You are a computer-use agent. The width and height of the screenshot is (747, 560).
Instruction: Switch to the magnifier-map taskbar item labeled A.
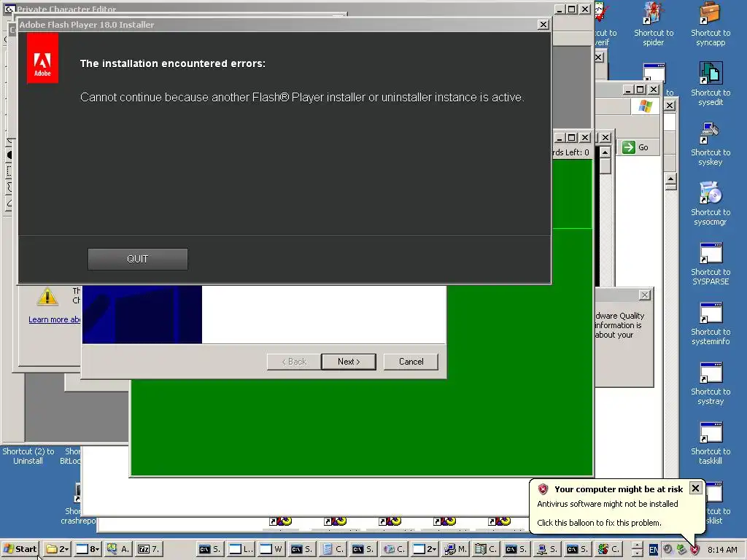pyautogui.click(x=118, y=549)
